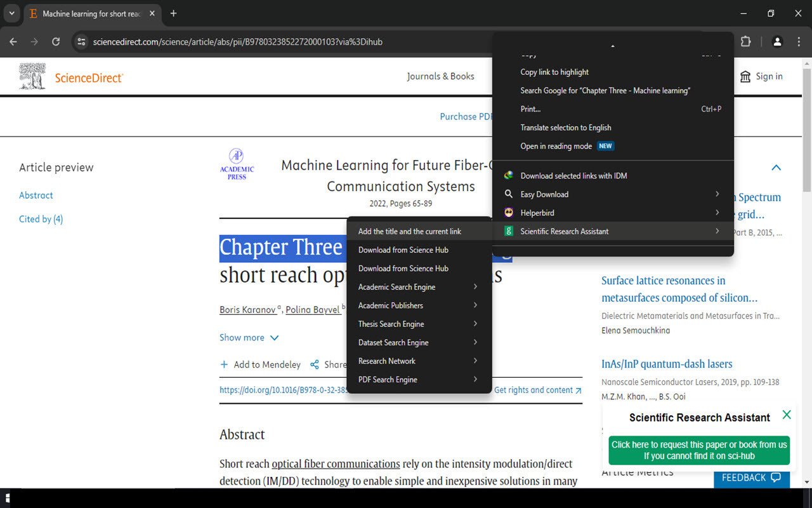Click the IDM download icon in context menu
This screenshot has height=508, width=812.
pyautogui.click(x=509, y=176)
